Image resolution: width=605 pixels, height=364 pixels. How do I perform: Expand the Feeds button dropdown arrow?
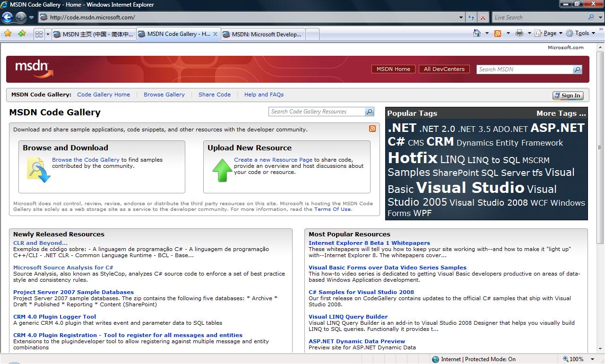pos(508,33)
